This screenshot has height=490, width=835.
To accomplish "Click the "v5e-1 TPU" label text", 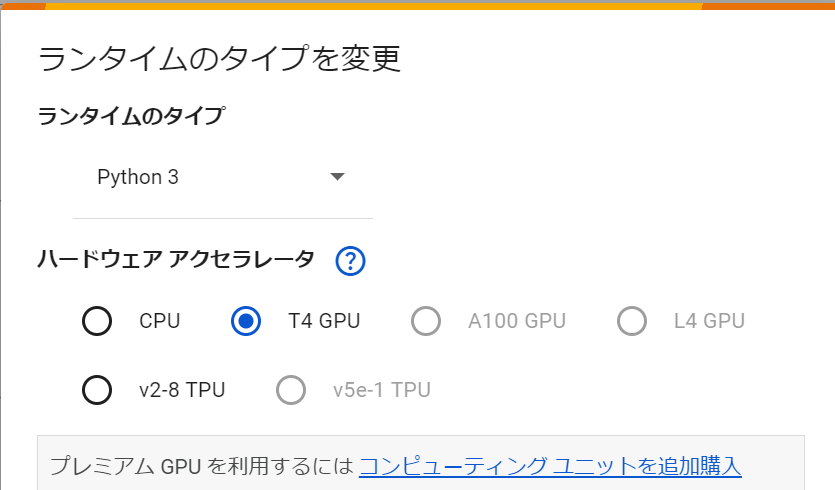I will 381,389.
